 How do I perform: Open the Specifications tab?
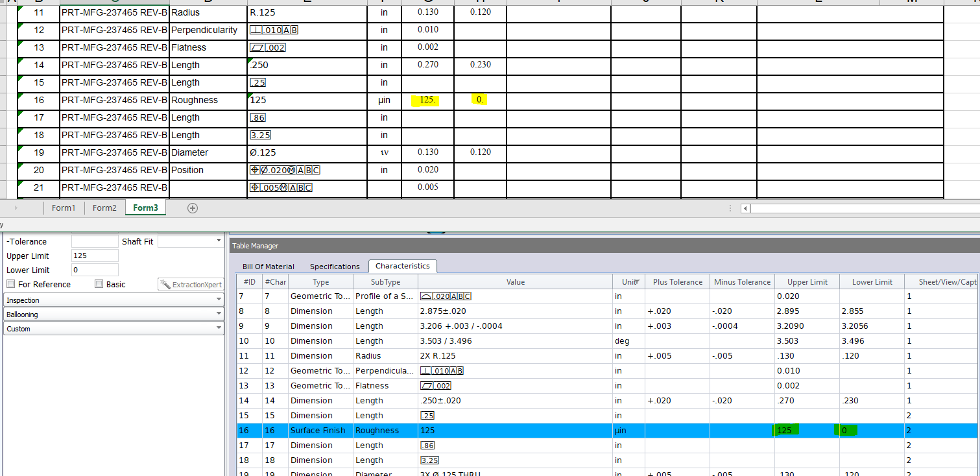click(x=335, y=267)
